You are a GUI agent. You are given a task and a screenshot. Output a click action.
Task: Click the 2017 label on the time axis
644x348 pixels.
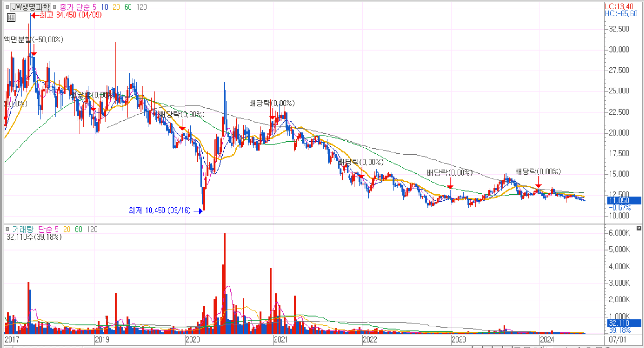click(12, 339)
